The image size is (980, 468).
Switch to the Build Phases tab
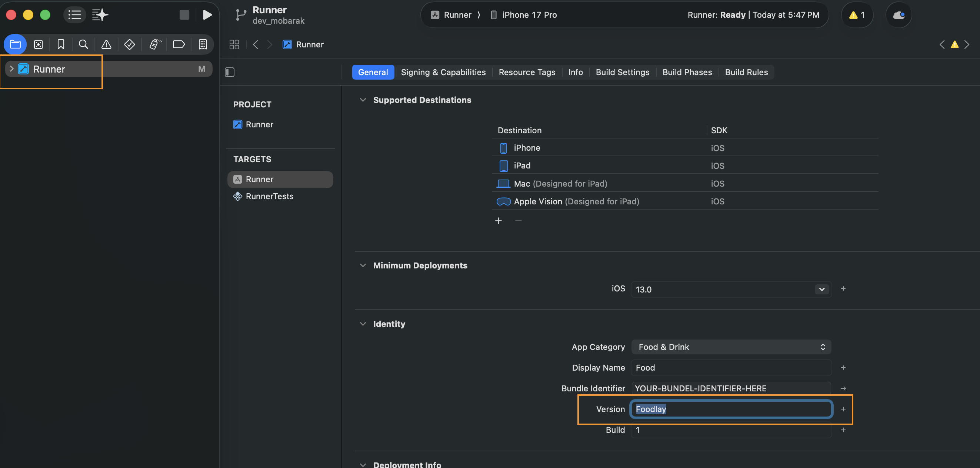tap(687, 72)
